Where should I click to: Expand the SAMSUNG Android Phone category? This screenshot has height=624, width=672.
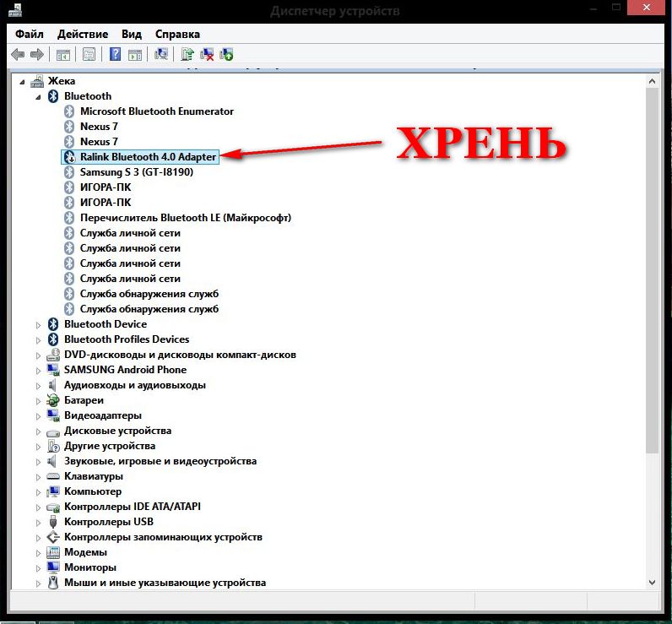click(x=38, y=371)
